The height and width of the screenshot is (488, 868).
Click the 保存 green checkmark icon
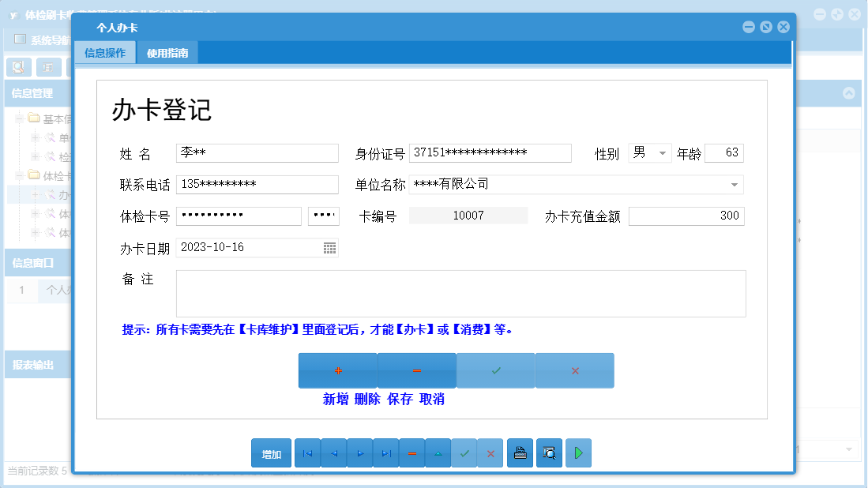point(495,370)
